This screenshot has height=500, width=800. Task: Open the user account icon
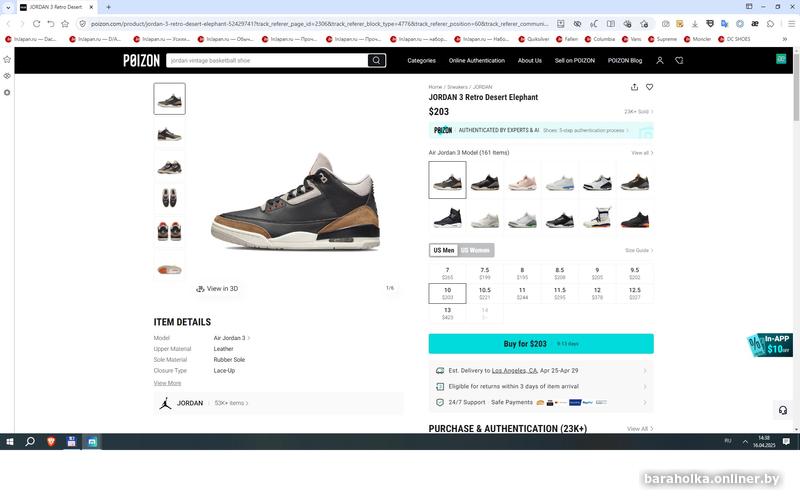(x=660, y=60)
